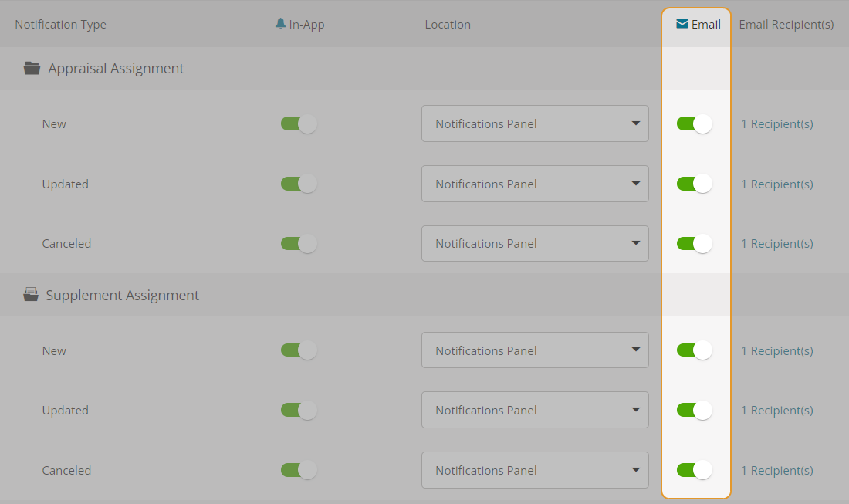
Task: Expand Location dropdown for Supplement Assignment New
Action: tap(535, 350)
